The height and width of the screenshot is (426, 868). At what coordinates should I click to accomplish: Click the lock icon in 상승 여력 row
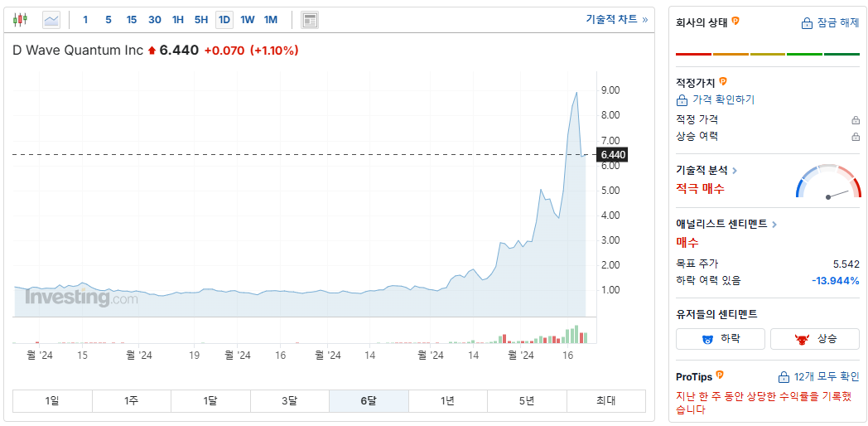point(856,136)
